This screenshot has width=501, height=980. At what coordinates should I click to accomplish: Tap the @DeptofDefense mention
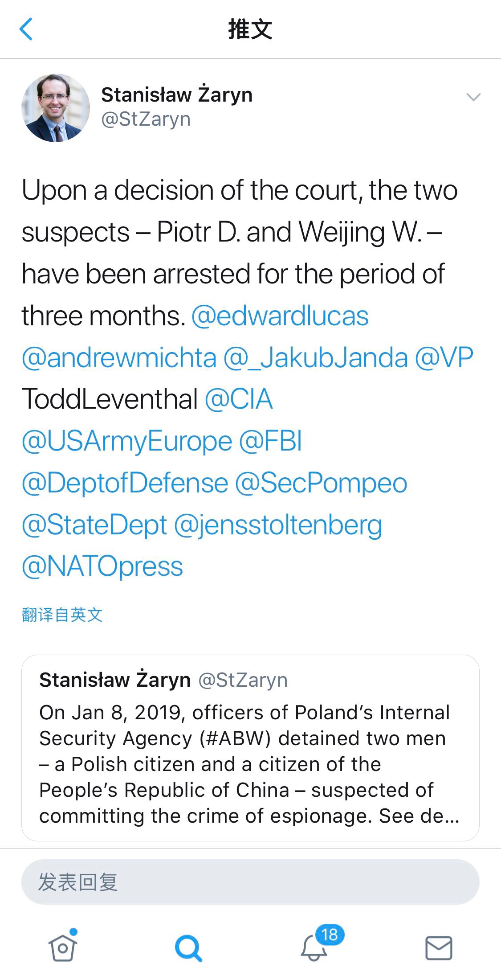tap(125, 483)
